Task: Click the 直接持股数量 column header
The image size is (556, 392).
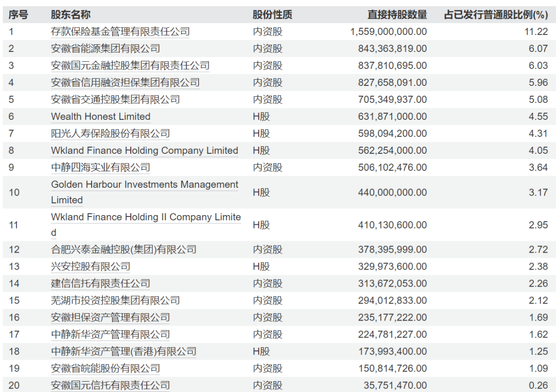Action: pyautogui.click(x=397, y=15)
